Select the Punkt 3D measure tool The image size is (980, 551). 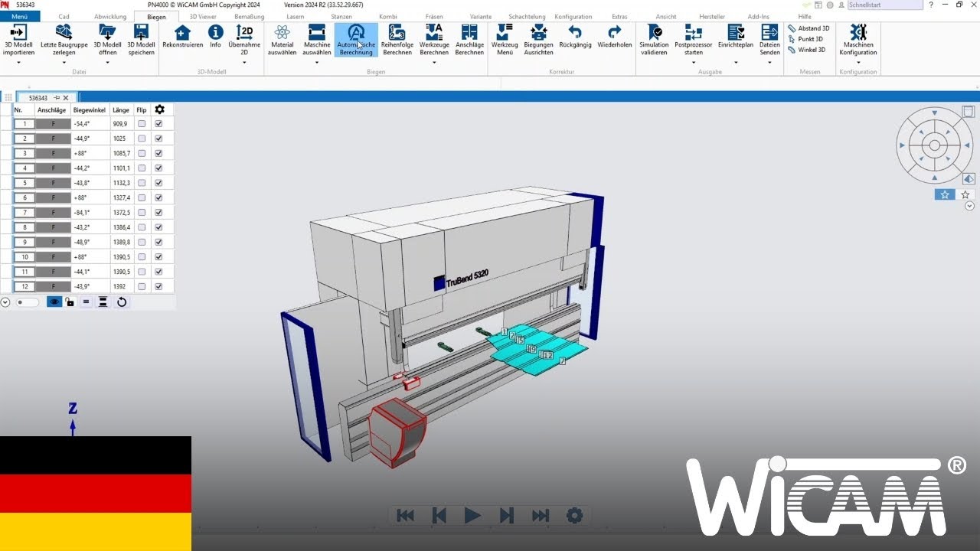[806, 39]
